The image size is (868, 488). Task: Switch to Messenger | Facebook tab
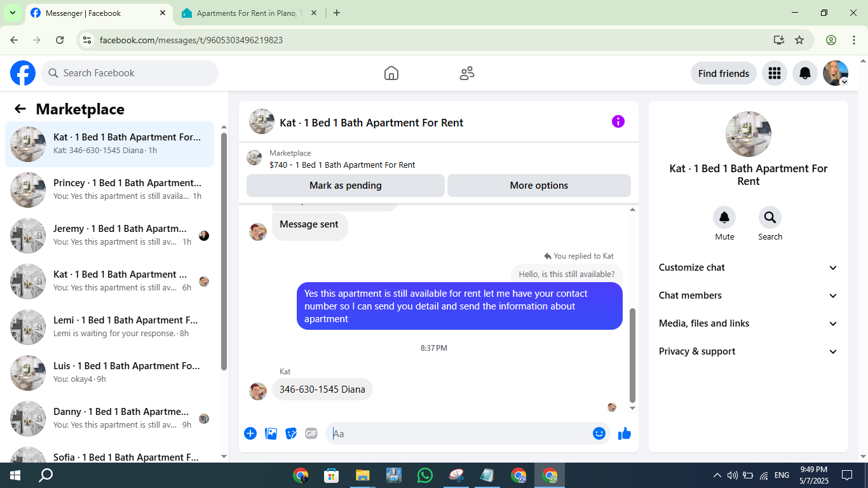point(98,13)
